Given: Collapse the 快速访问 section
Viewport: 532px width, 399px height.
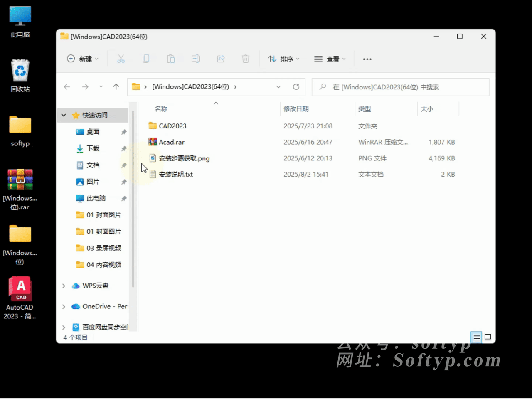Looking at the screenshot, I should tap(63, 115).
